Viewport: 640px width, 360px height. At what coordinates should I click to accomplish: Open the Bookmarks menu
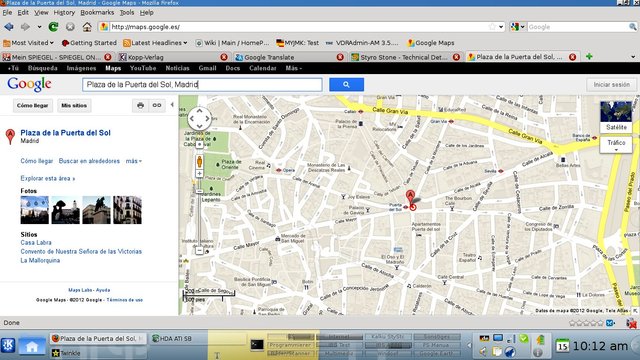coord(97,12)
